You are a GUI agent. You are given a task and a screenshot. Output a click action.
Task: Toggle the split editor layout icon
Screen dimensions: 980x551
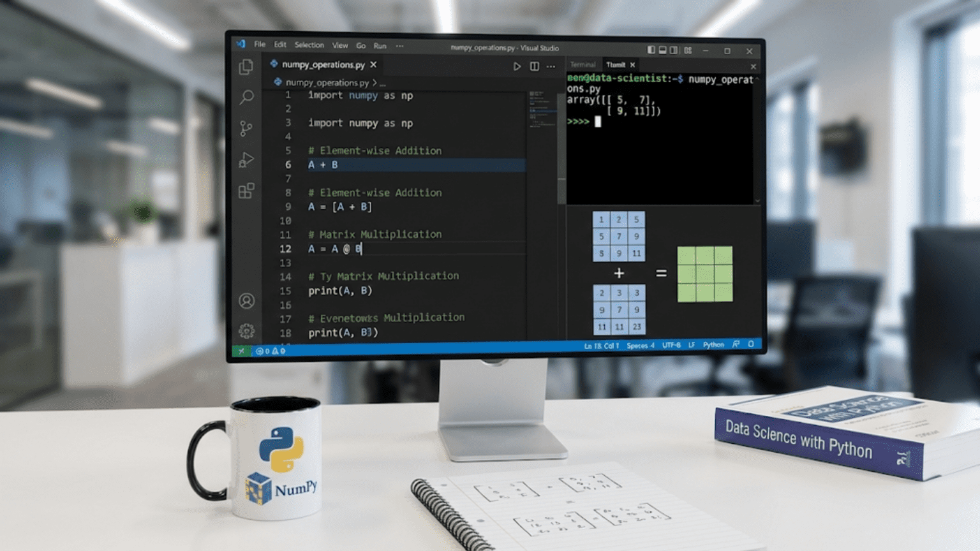click(534, 66)
